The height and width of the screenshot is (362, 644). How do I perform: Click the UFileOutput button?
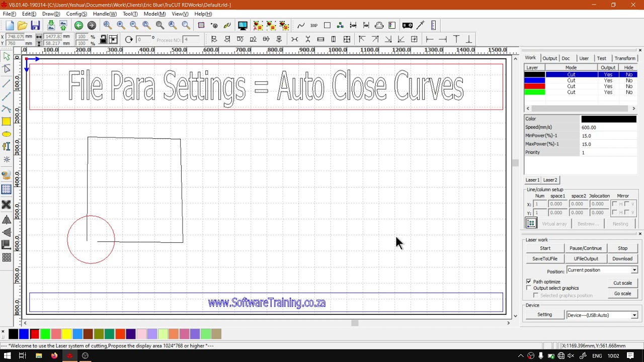586,259
